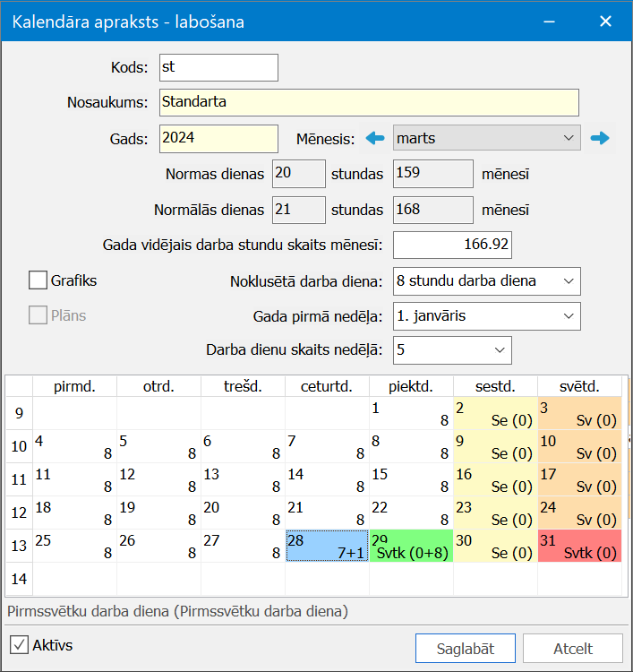633x672 pixels.
Task: Select Saturday cell for March 23
Action: point(495,513)
